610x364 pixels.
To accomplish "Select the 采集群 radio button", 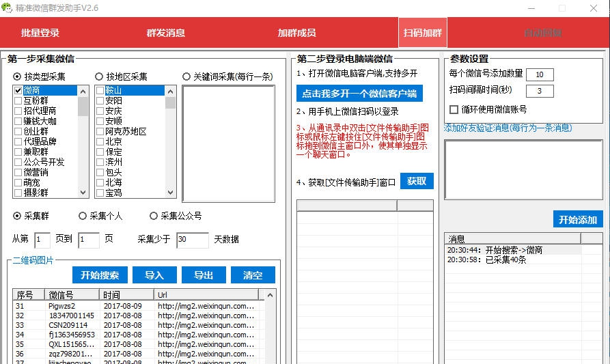I will pyautogui.click(x=17, y=216).
